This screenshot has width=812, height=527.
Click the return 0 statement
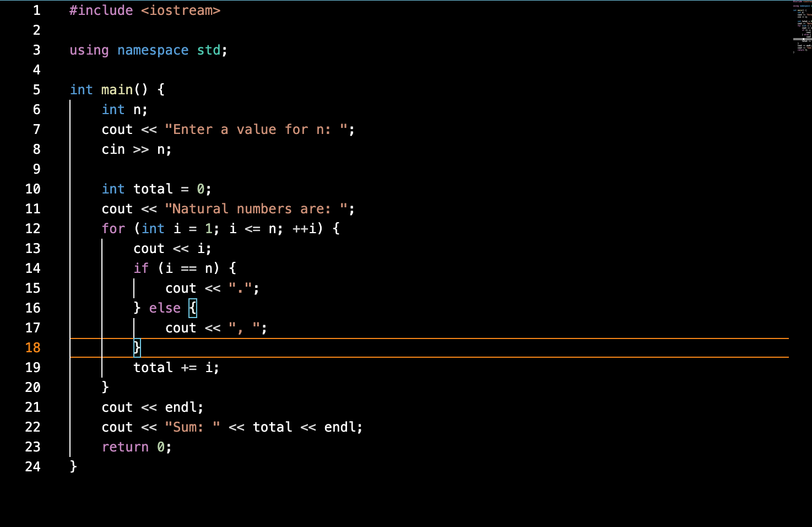point(136,447)
